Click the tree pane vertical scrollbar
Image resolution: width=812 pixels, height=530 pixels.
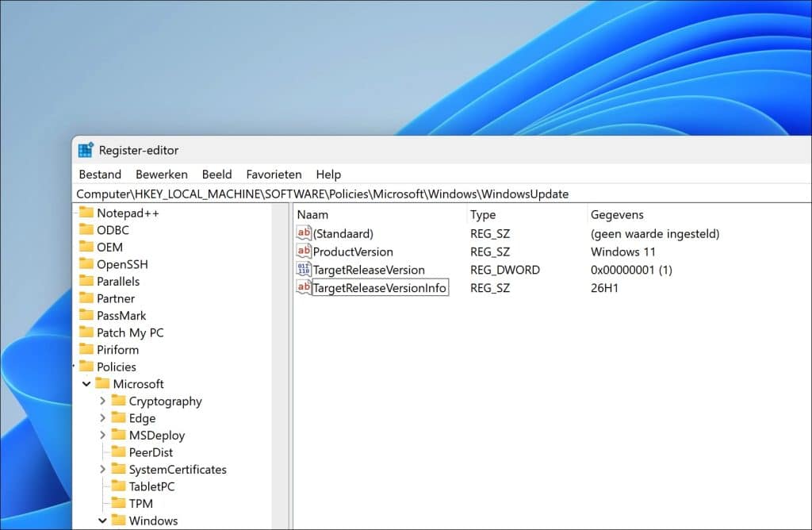point(280,367)
